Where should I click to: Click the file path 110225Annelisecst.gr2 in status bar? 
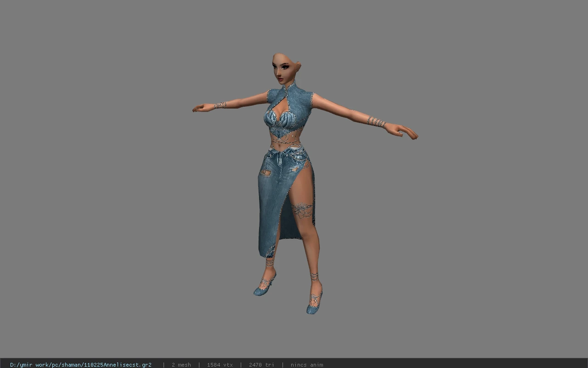[x=81, y=365]
